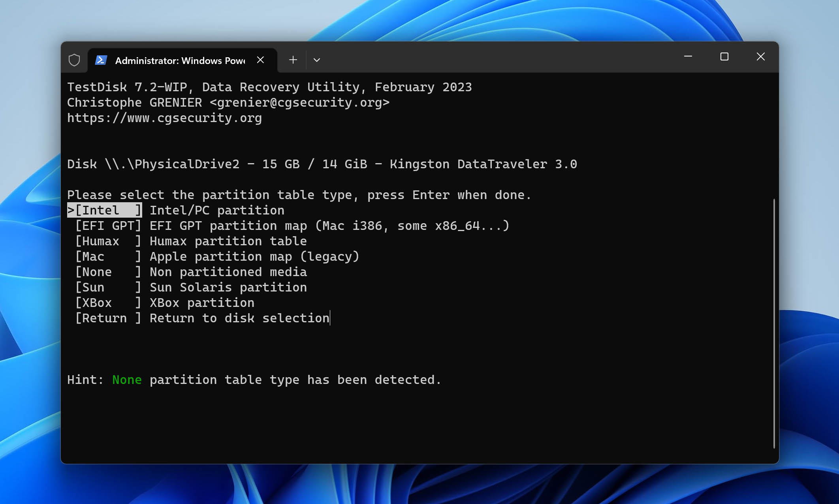Select the Mac Apple partition map option
The image size is (839, 504).
point(217,256)
